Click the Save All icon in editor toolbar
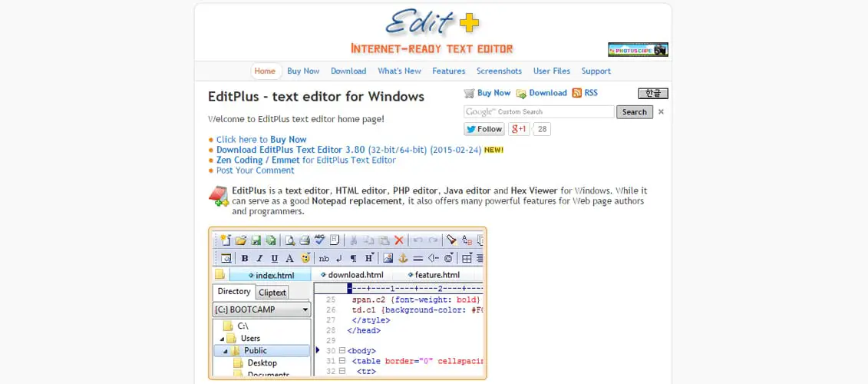 click(x=271, y=240)
